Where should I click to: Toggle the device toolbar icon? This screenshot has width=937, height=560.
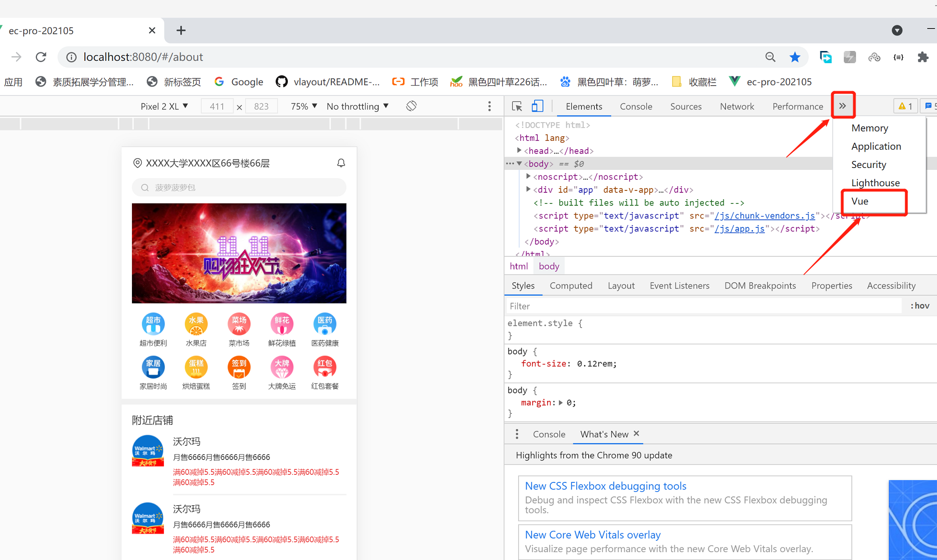click(537, 106)
